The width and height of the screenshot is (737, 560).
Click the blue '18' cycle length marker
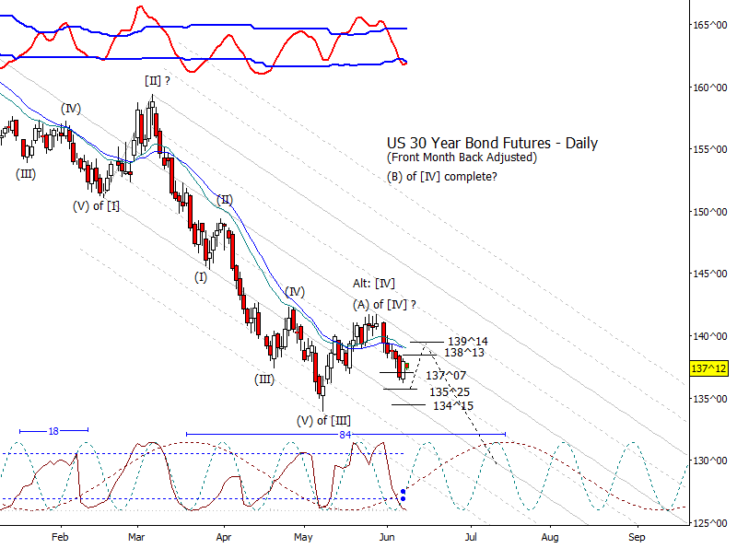pyautogui.click(x=53, y=431)
